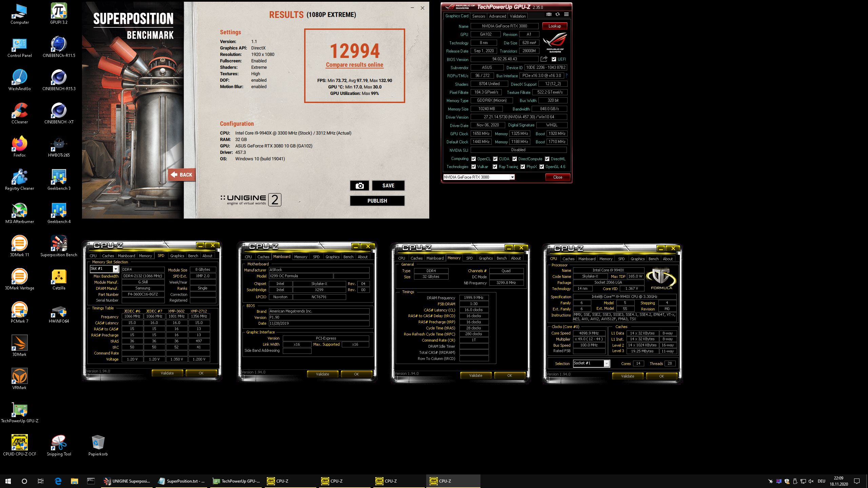The image size is (868, 488).
Task: Launch Firefox from desktop
Action: coord(20,147)
